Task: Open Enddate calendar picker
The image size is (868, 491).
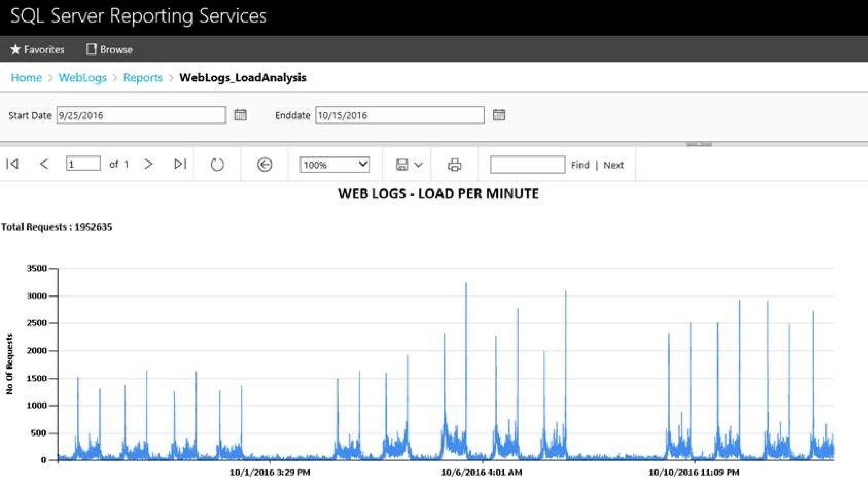Action: click(x=499, y=115)
